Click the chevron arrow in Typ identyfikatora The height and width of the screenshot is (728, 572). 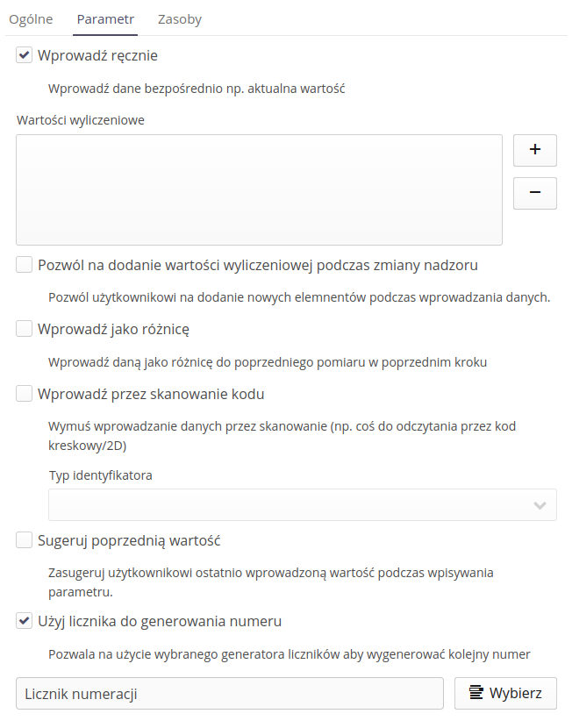(540, 505)
